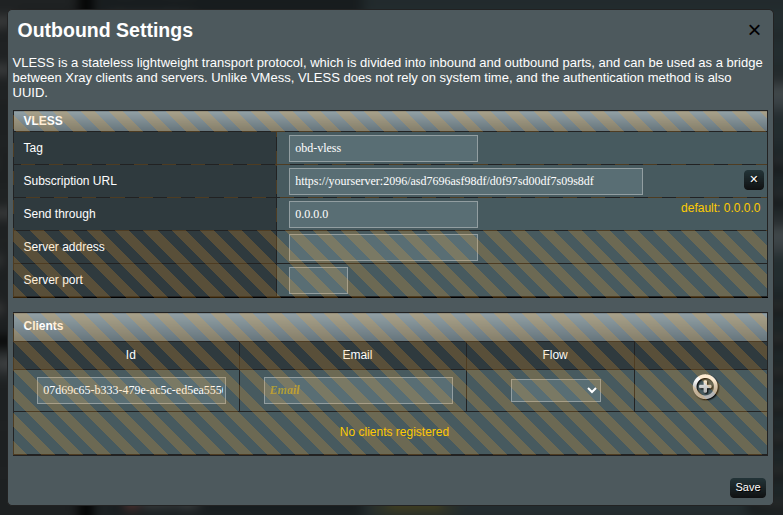Select the 'Subscription URL' label
This screenshot has width=783, height=515.
tap(70, 181)
